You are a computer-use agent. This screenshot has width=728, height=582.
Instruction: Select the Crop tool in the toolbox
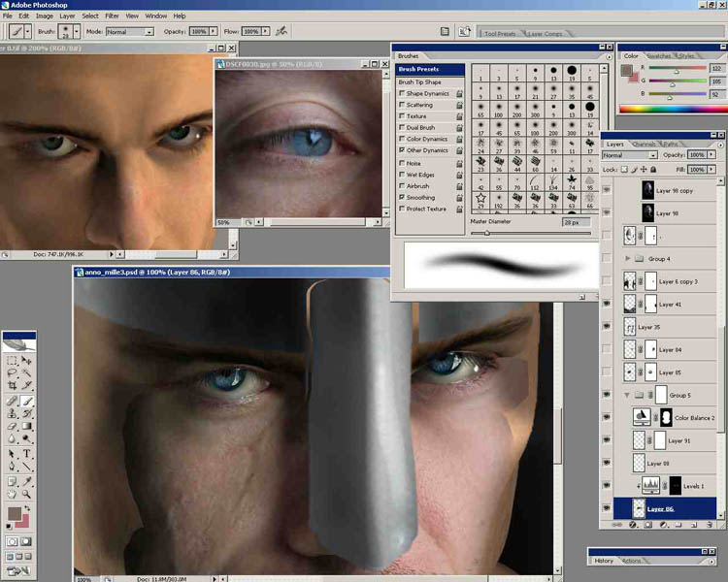point(12,385)
